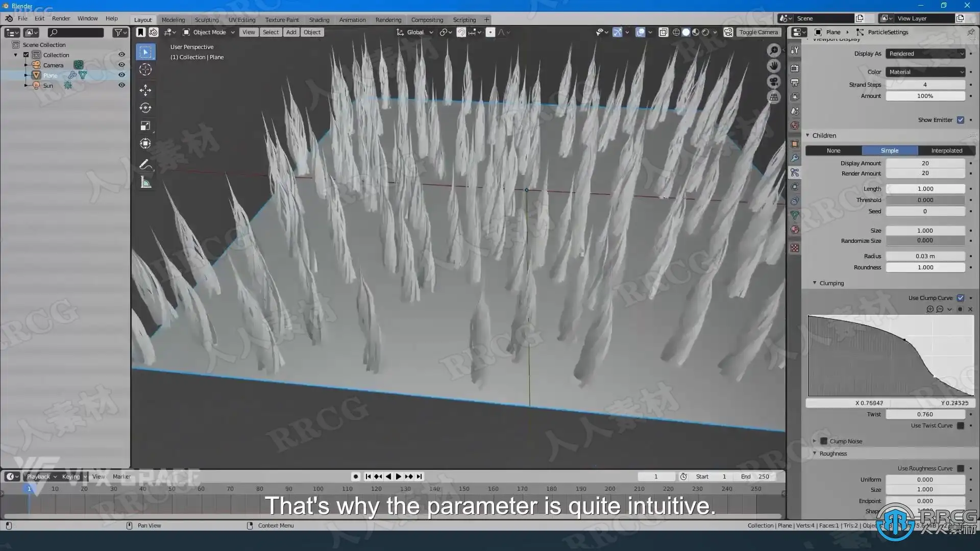The height and width of the screenshot is (551, 980).
Task: Click the zoom viewport gizmo icon
Action: point(774,51)
